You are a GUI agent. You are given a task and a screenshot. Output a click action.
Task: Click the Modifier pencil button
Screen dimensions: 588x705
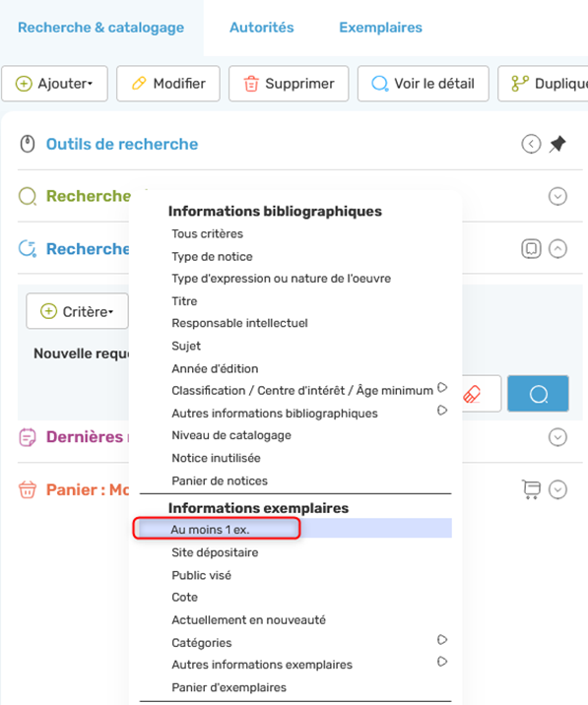[x=168, y=84]
